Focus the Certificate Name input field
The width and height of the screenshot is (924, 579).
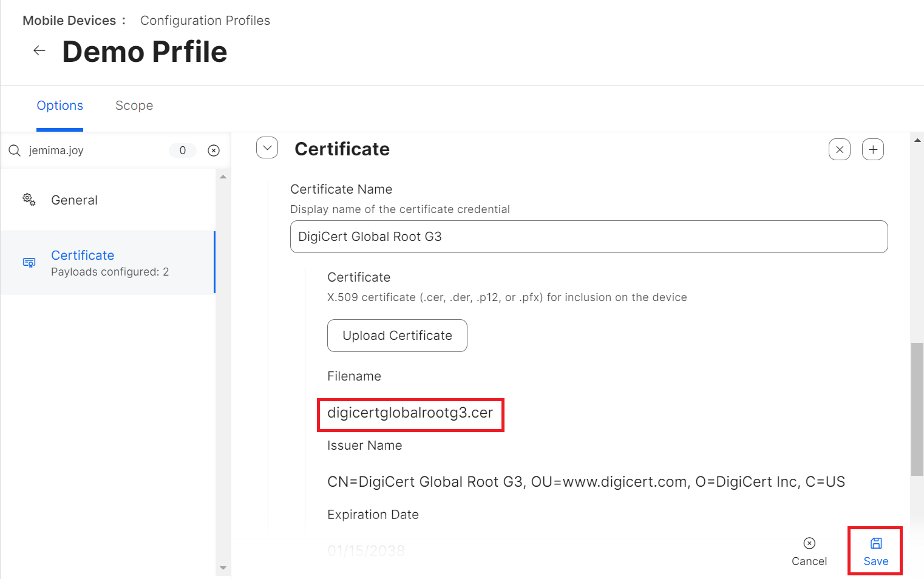pos(589,237)
